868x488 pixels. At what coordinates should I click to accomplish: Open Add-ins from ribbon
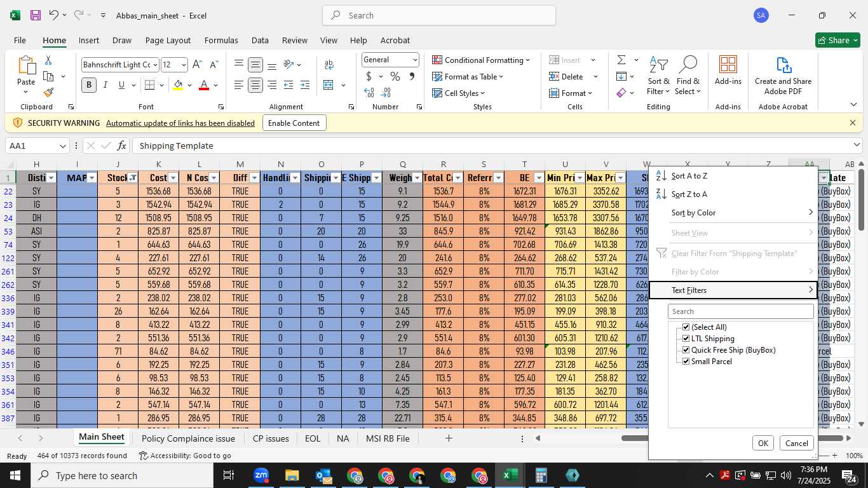[728, 70]
